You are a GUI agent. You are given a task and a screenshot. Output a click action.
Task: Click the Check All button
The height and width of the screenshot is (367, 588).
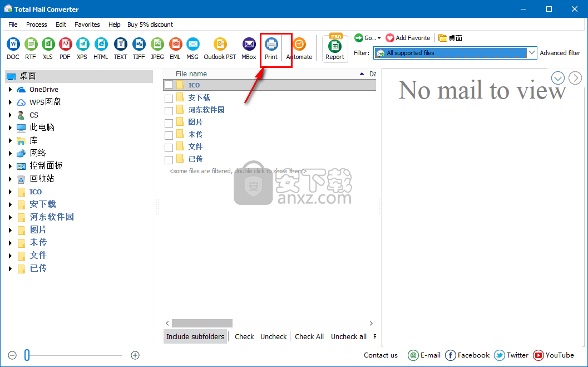point(309,336)
